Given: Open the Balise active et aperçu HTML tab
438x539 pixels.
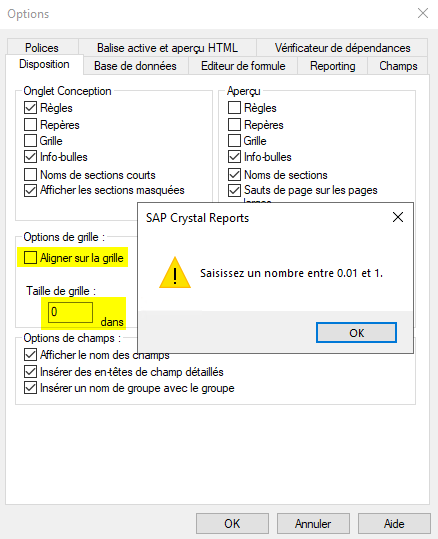Looking at the screenshot, I should 167,48.
